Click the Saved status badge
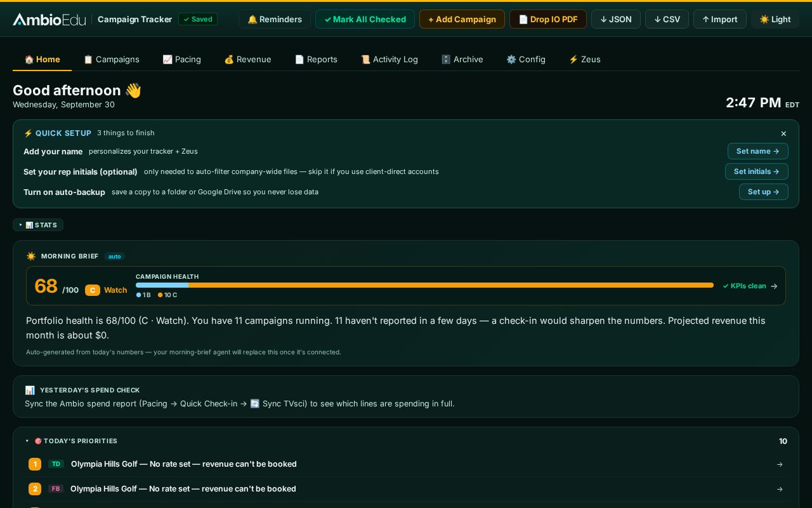Viewport: 812px width, 508px height. coord(198,19)
